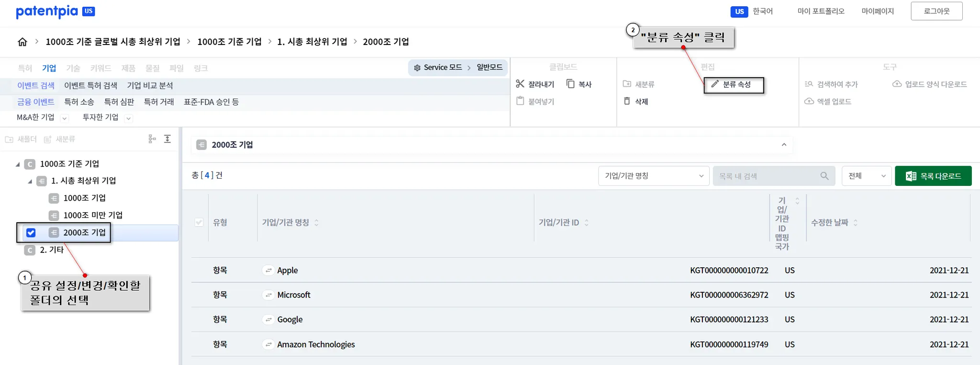The width and height of the screenshot is (980, 365).
Task: Open the 기업/기관 명칭 search field dropdown
Action: coord(654,176)
